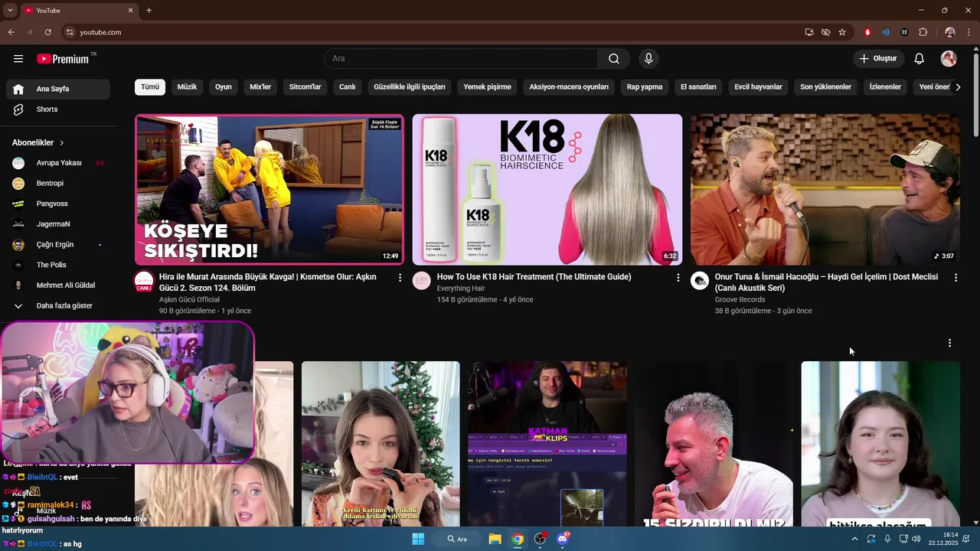The height and width of the screenshot is (551, 980).
Task: Go to Ana Sayfa in sidebar
Action: [58, 89]
